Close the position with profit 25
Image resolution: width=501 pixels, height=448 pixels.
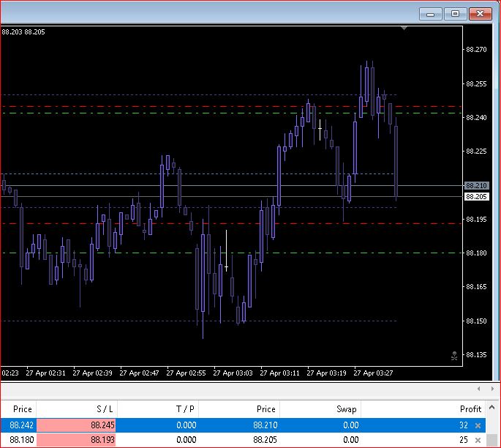(x=478, y=440)
